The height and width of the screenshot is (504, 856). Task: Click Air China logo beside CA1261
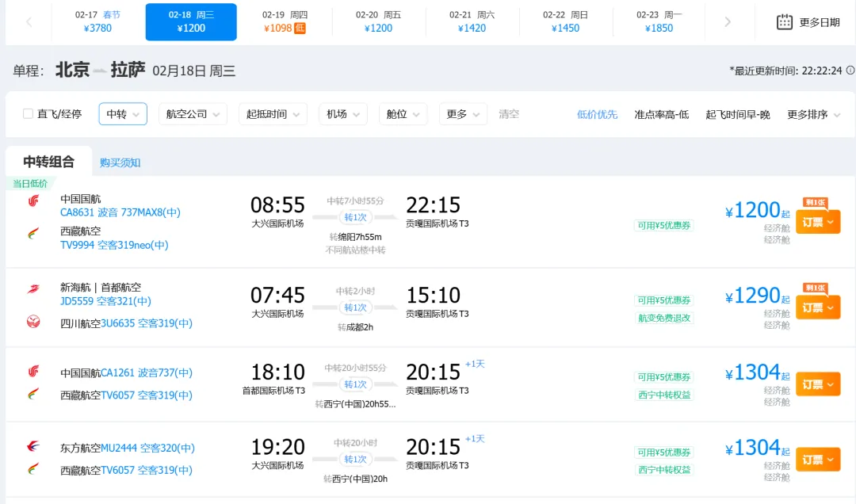[x=33, y=372]
